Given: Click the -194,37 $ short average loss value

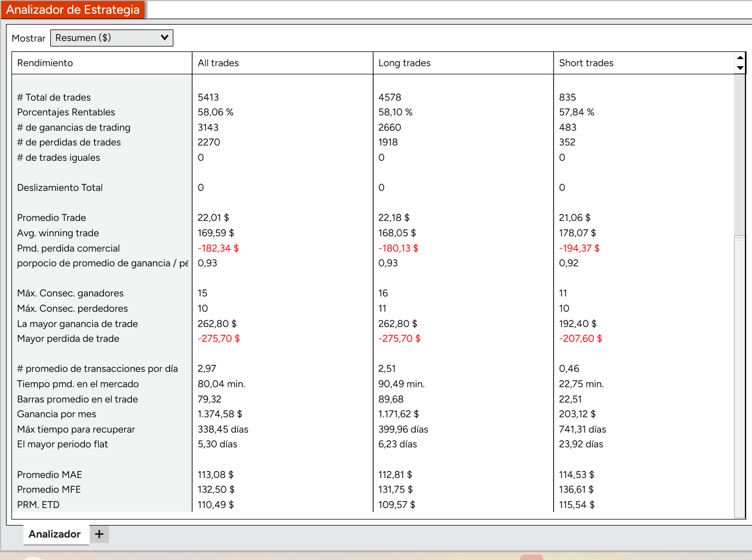Looking at the screenshot, I should [x=579, y=248].
